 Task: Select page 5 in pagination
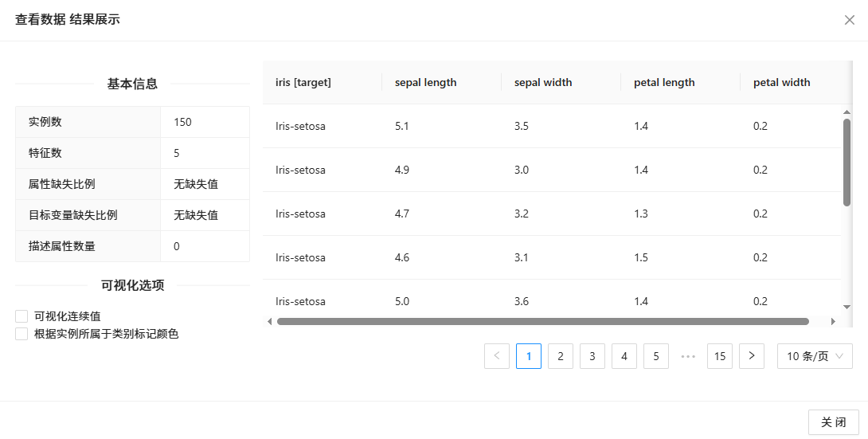coord(656,356)
